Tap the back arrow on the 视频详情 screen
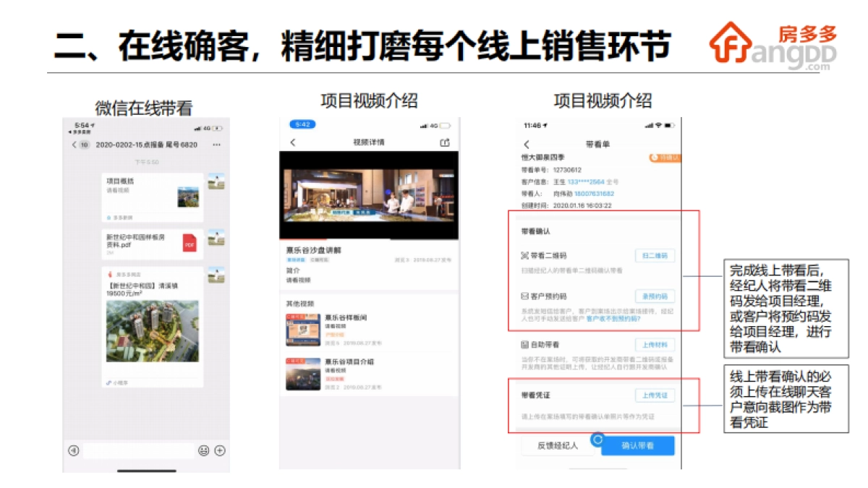This screenshot has width=868, height=488. 292,142
